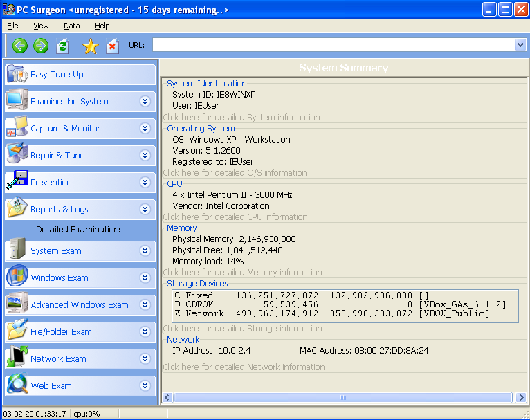Expand the File/Folder Exam chevron
The height and width of the screenshot is (420, 530).
[x=145, y=332]
